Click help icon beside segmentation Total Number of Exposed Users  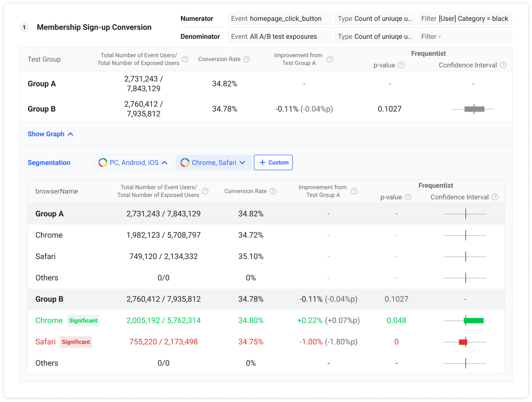click(x=205, y=191)
